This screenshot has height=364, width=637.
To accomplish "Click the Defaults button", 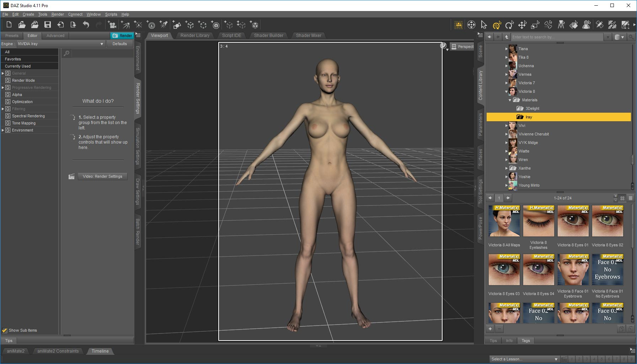I will point(120,44).
